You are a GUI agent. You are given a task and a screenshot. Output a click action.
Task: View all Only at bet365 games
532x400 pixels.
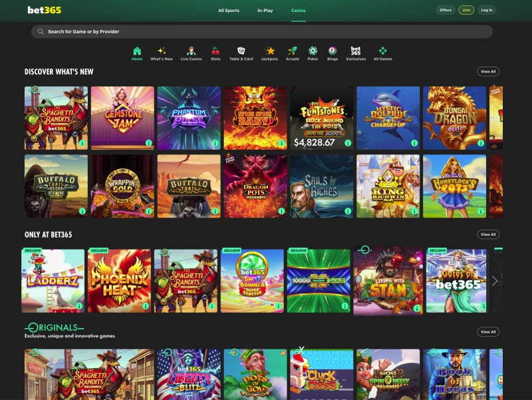point(488,235)
